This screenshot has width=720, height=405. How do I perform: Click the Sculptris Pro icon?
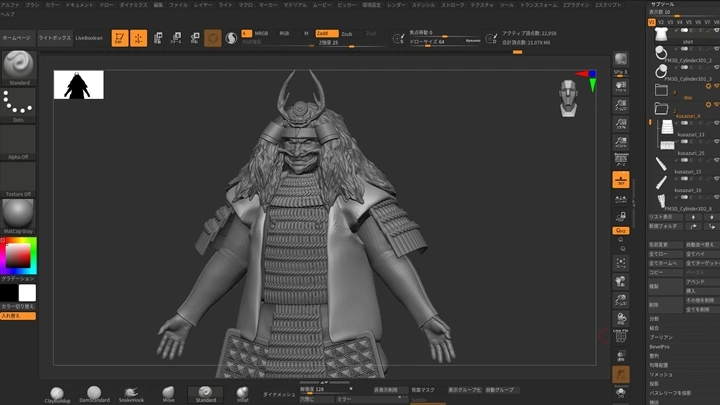click(x=231, y=38)
